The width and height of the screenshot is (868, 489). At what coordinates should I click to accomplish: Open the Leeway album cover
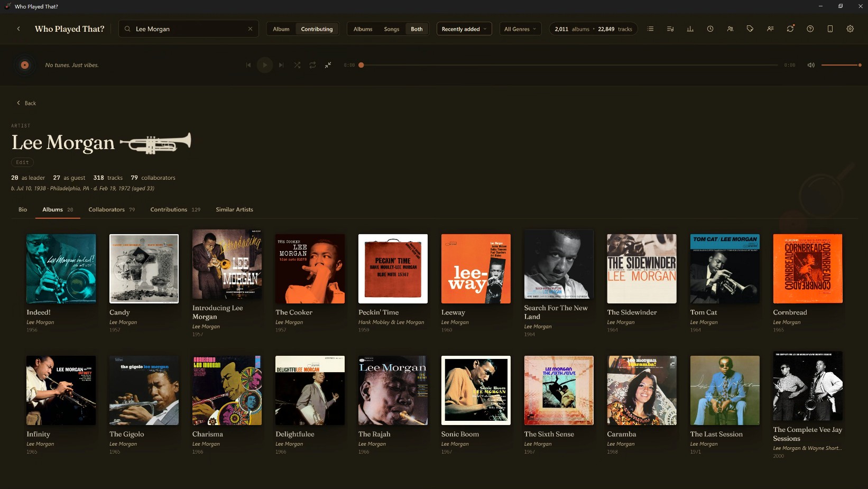(x=476, y=269)
